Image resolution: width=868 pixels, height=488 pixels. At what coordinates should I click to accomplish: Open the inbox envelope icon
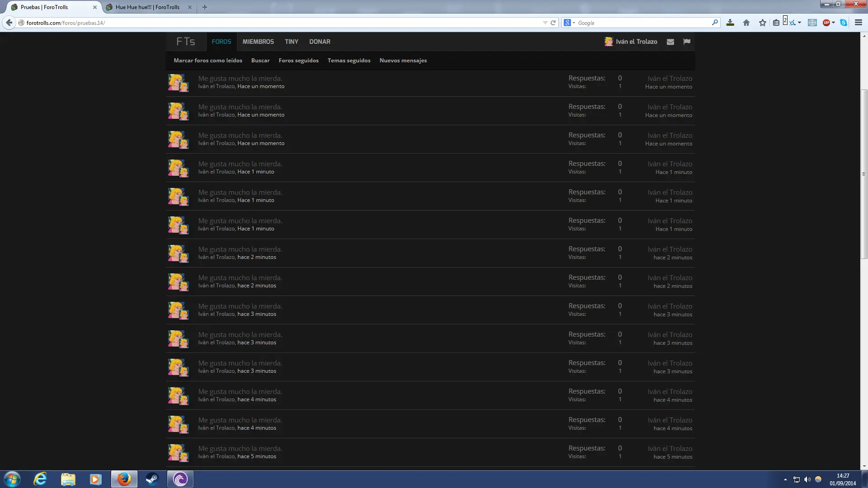[670, 42]
